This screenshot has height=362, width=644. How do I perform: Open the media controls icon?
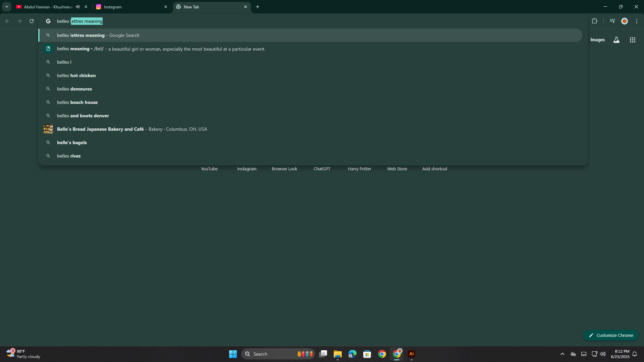pyautogui.click(x=612, y=21)
